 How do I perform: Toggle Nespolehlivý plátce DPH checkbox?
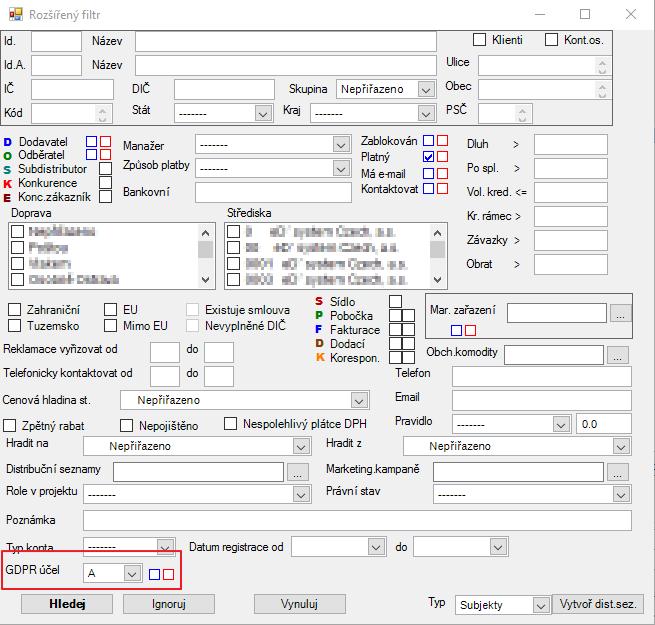(x=230, y=424)
